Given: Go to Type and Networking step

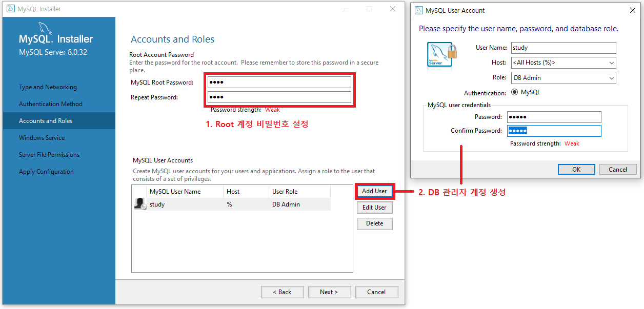Looking at the screenshot, I should (48, 87).
